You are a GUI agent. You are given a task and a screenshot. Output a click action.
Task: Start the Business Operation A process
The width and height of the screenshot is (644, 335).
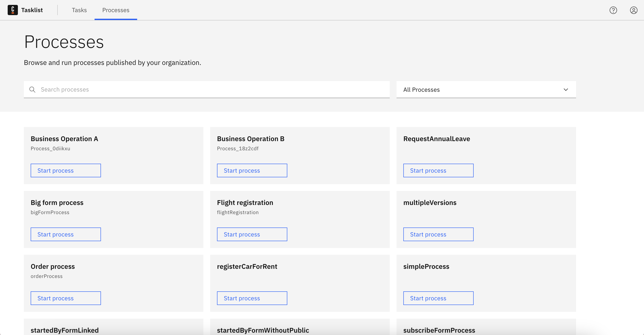pos(66,170)
